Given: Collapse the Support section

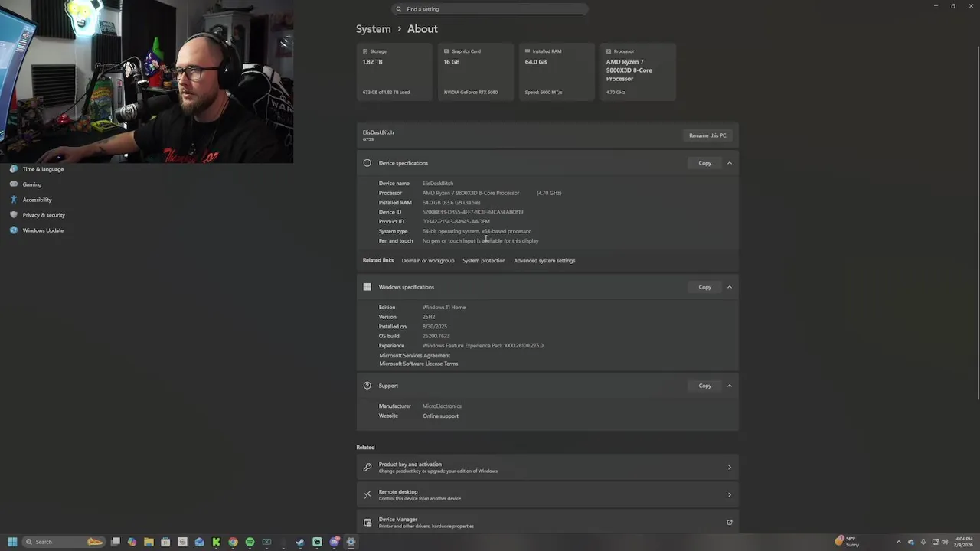Looking at the screenshot, I should (x=729, y=386).
